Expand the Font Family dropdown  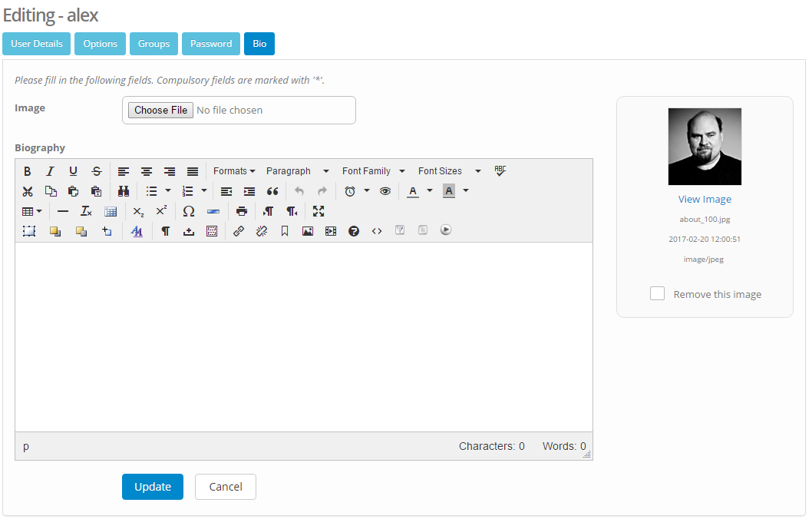(x=373, y=171)
